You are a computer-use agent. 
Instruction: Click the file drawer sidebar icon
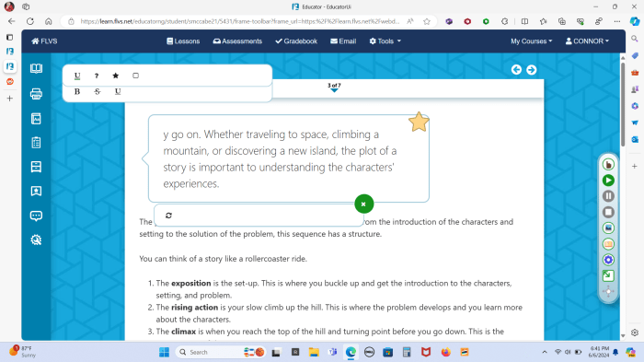[x=36, y=167]
